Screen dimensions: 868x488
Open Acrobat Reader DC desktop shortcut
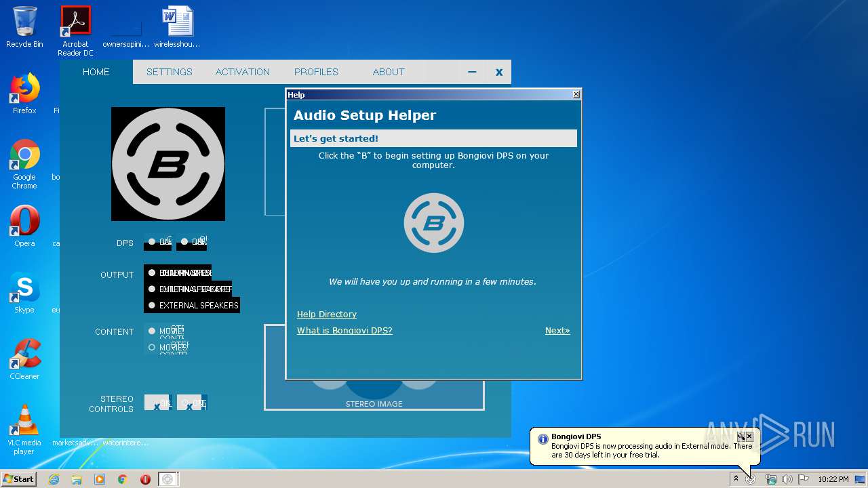pos(75,30)
